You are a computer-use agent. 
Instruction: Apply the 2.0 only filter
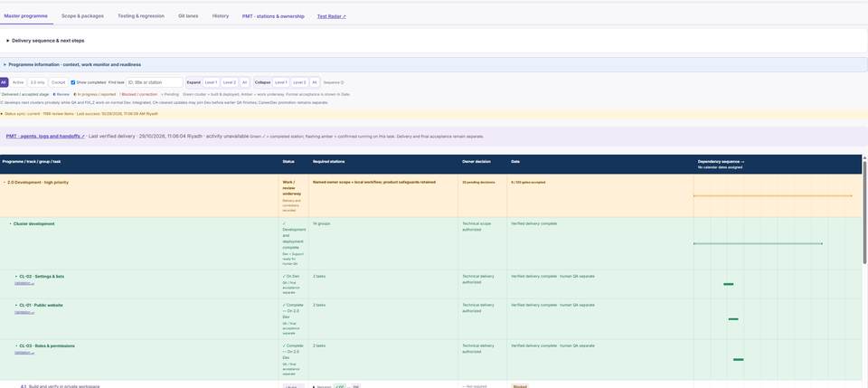coord(37,82)
